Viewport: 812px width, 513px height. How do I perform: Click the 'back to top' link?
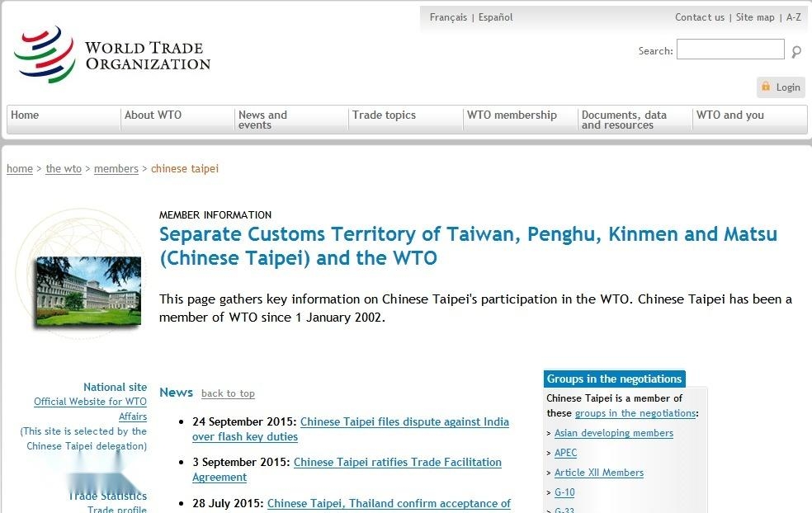(228, 393)
